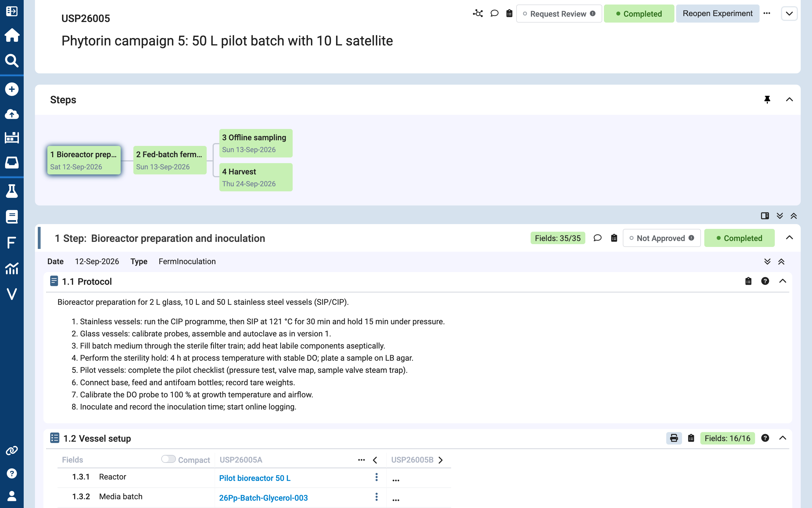This screenshot has width=812, height=508.
Task: Click the link chain icon in sidebar
Action: (x=12, y=450)
